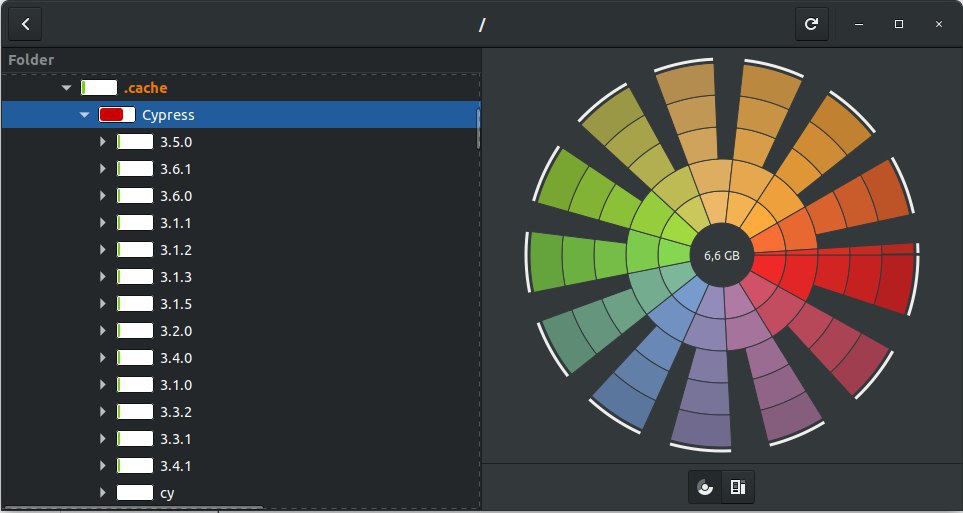
Task: Expand the cy folder arrow
Action: pos(102,492)
